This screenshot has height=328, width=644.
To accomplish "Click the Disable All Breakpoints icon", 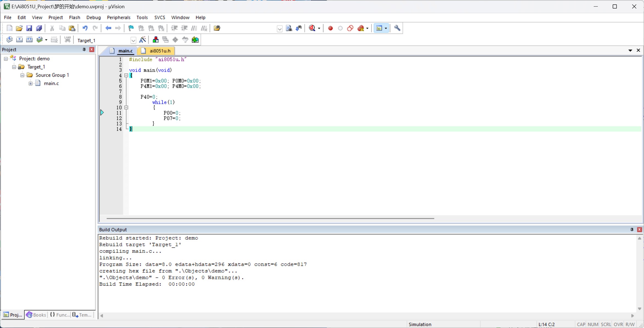I will tap(350, 28).
